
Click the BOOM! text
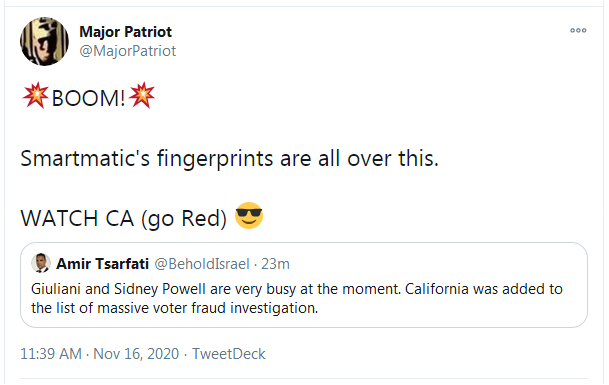89,98
